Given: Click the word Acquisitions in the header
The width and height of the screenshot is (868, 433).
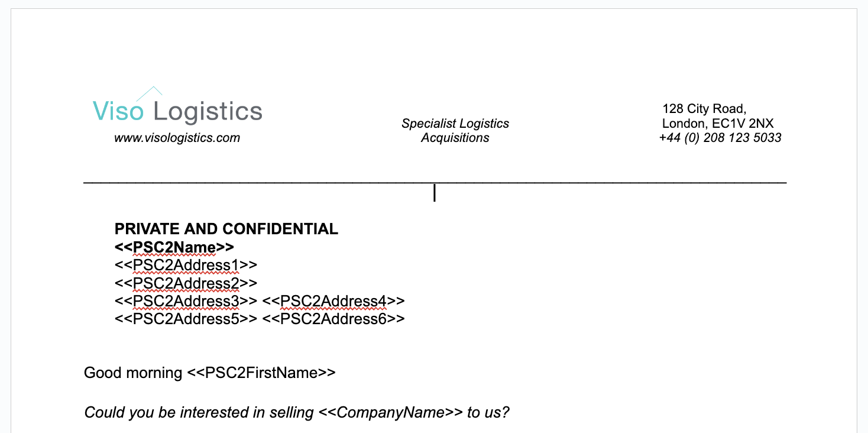Looking at the screenshot, I should 455,138.
